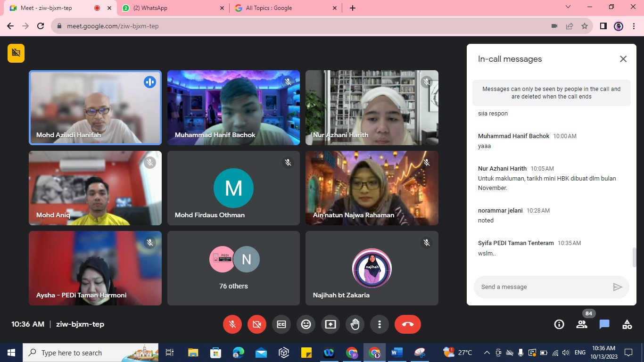Select Ain natun Najwa Rahaman tile
644x362 pixels.
(x=372, y=188)
